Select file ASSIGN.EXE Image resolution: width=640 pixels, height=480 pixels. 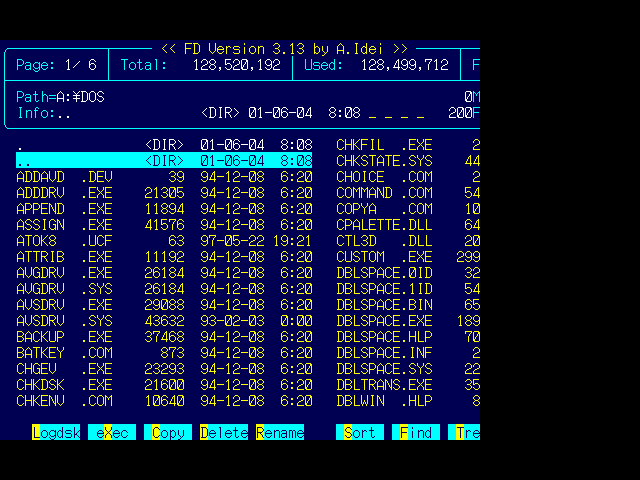164,224
